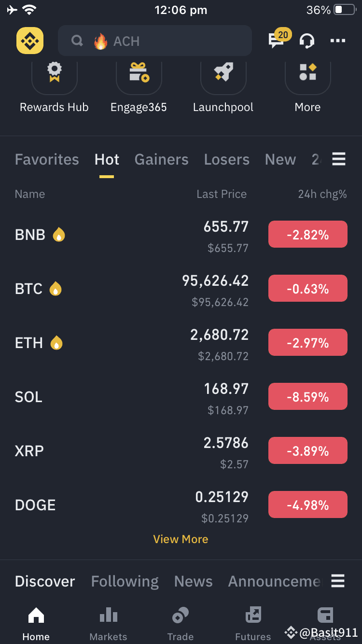362x644 pixels.
Task: Select the News tab
Action: [x=194, y=581]
